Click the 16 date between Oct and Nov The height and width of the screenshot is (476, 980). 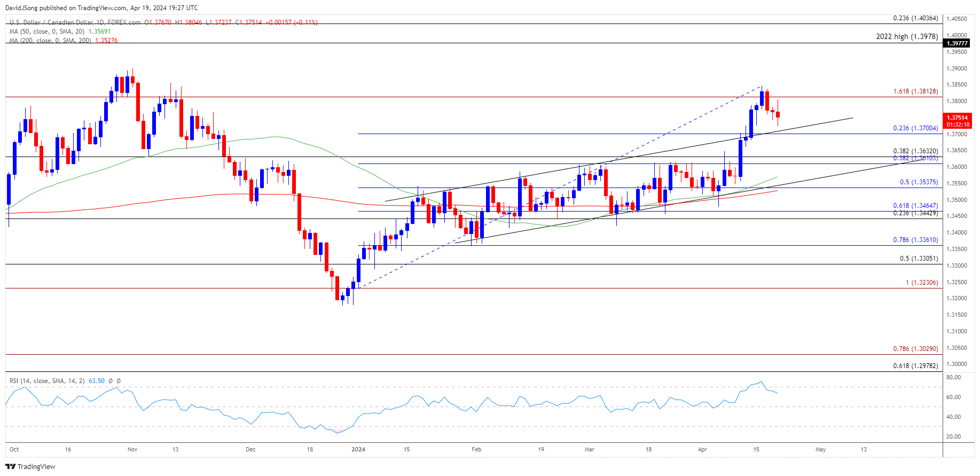(x=68, y=449)
